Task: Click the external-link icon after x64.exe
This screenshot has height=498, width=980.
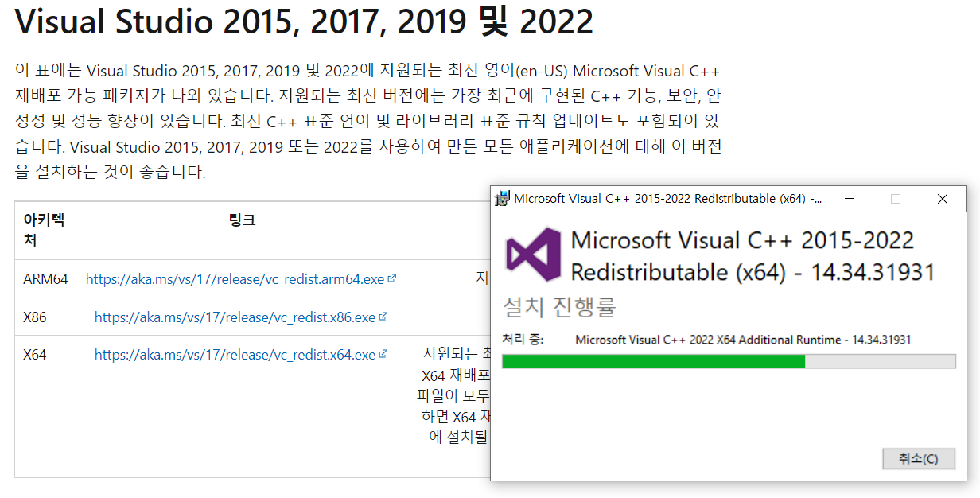Action: (383, 355)
